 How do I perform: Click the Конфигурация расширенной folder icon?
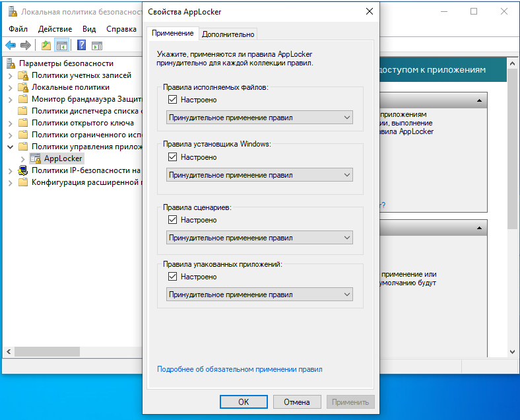click(x=23, y=182)
